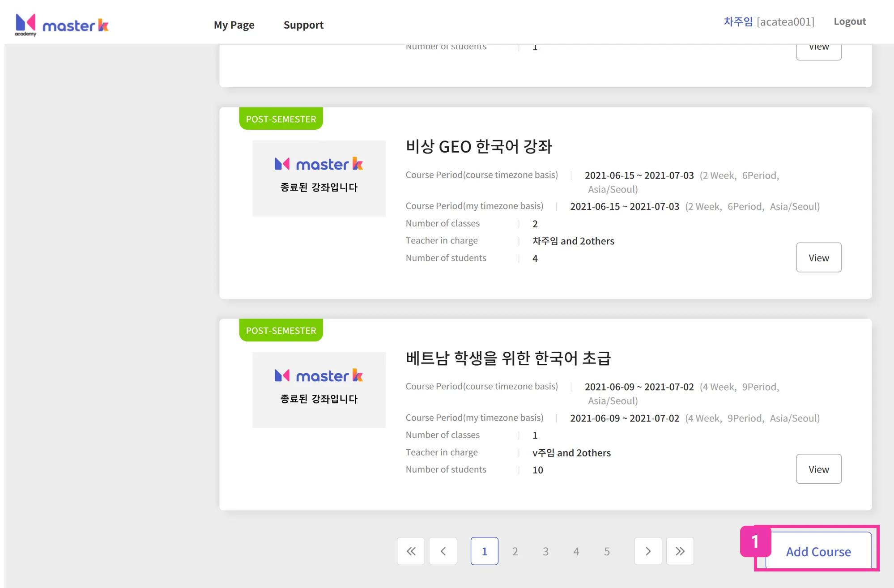Open the My Page menu
The height and width of the screenshot is (588, 894).
pyautogui.click(x=234, y=25)
